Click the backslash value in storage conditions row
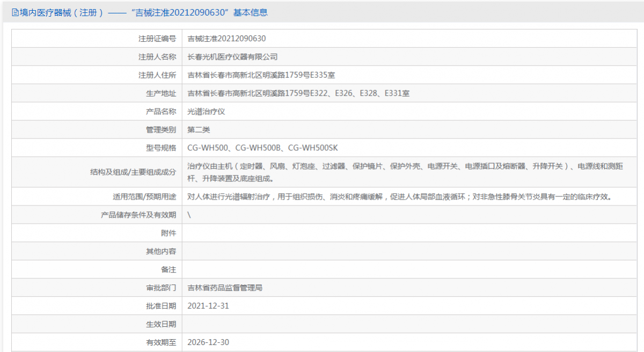 pos(189,215)
